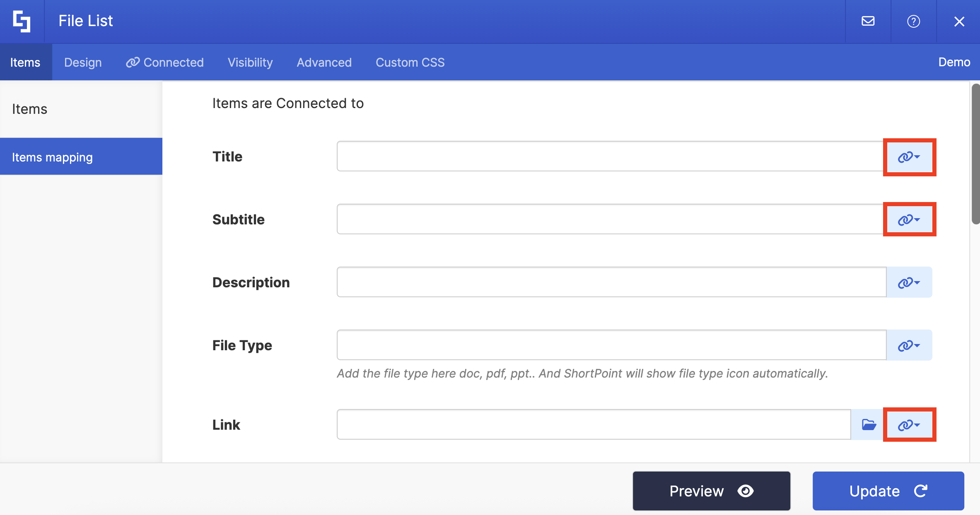
Task: Click the help question mark icon
Action: pos(913,21)
